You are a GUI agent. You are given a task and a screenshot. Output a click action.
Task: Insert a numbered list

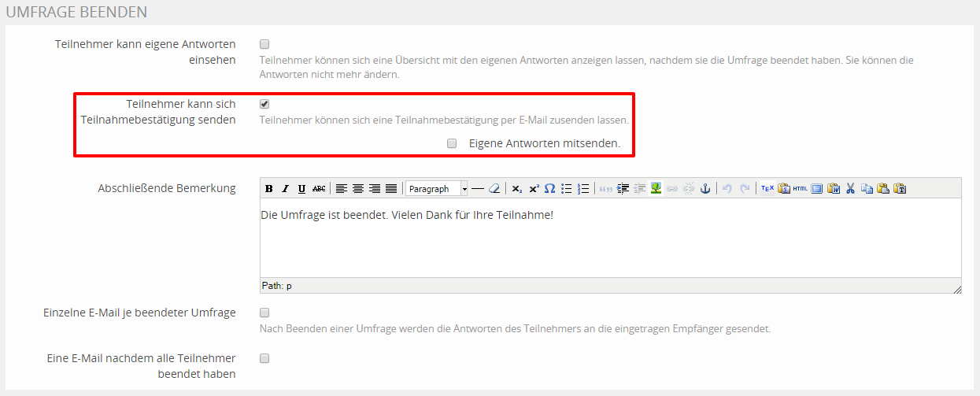coord(583,189)
